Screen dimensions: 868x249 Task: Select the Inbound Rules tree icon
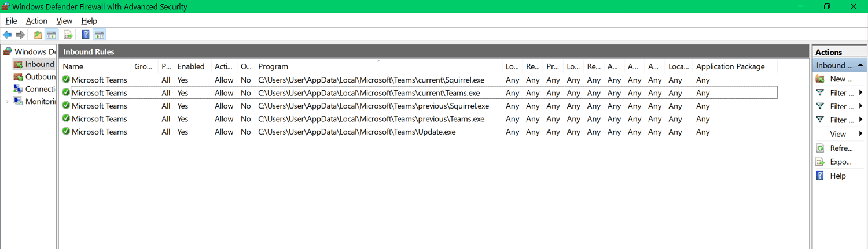pos(19,64)
